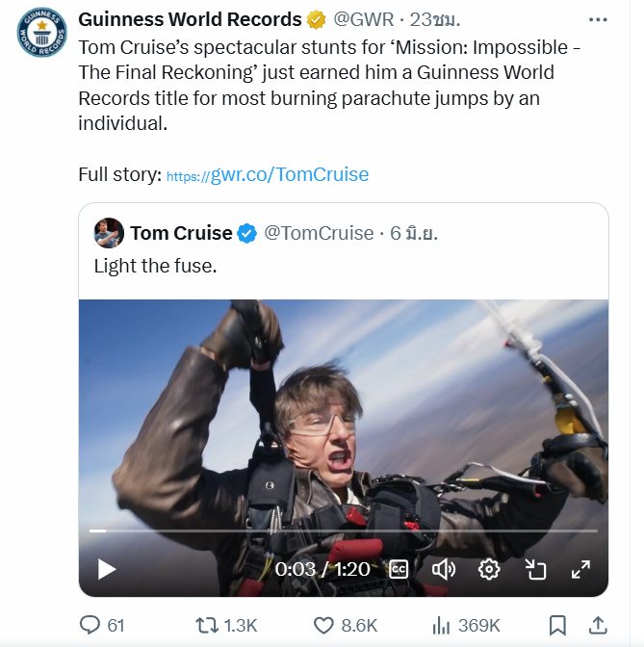
Task: Enable picture-in-picture mode
Action: click(x=535, y=569)
